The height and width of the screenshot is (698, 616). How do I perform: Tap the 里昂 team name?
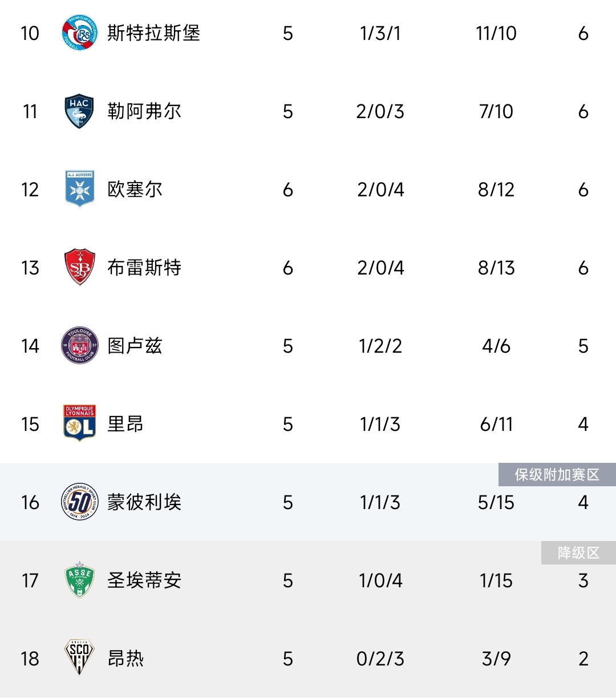[125, 424]
